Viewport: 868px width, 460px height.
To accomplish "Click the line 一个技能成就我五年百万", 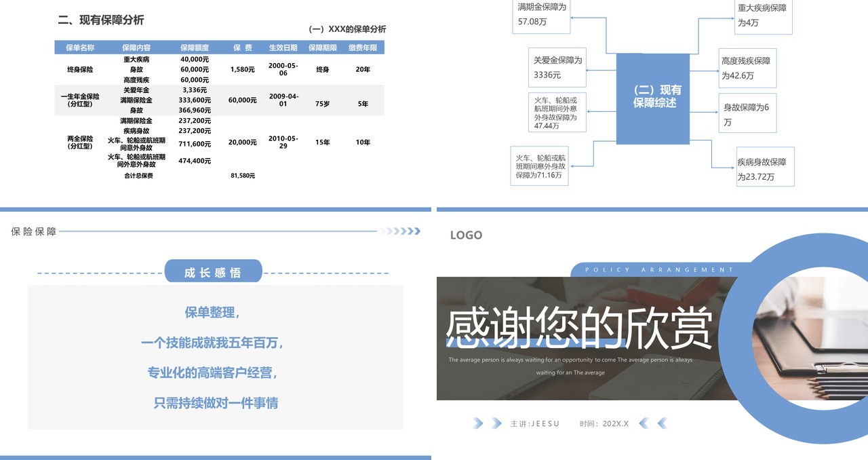I will 213,343.
